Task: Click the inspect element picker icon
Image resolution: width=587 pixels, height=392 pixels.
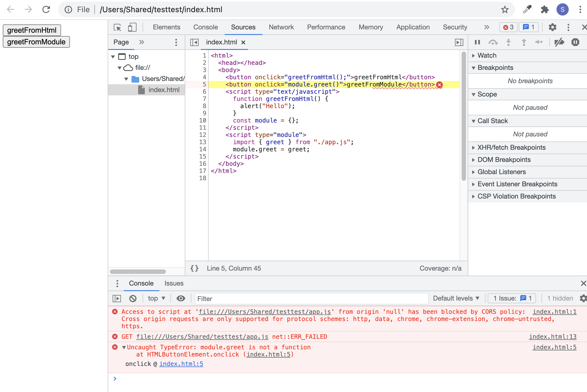Action: [117, 27]
